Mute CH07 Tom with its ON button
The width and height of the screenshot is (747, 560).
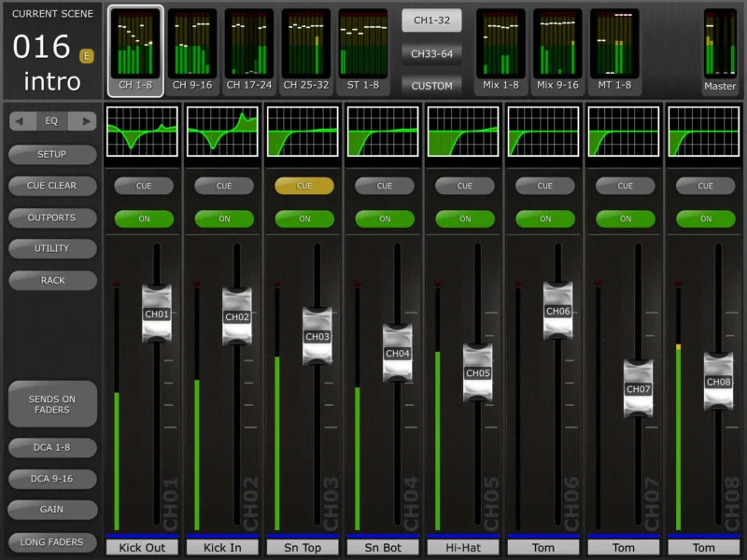(626, 218)
